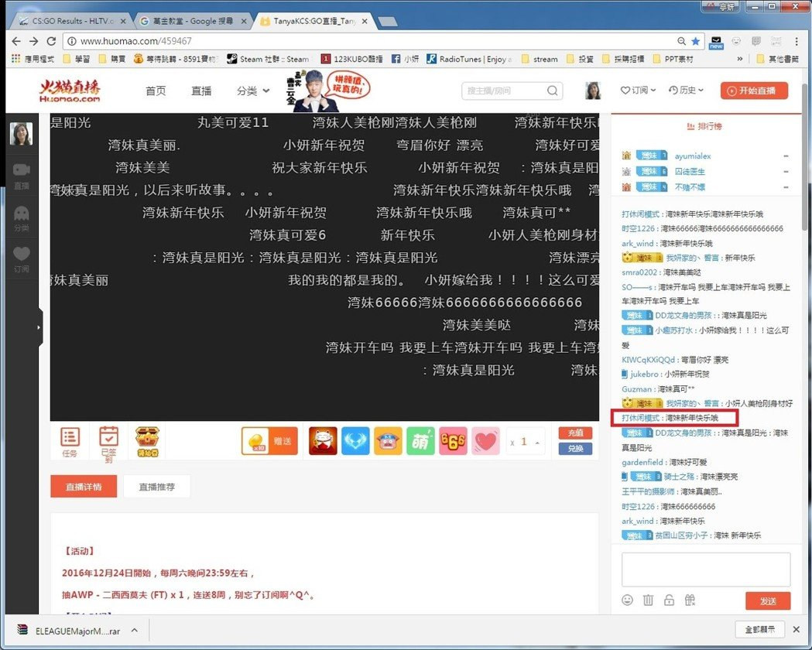Clear chat with the trash icon
812x650 pixels.
649,600
